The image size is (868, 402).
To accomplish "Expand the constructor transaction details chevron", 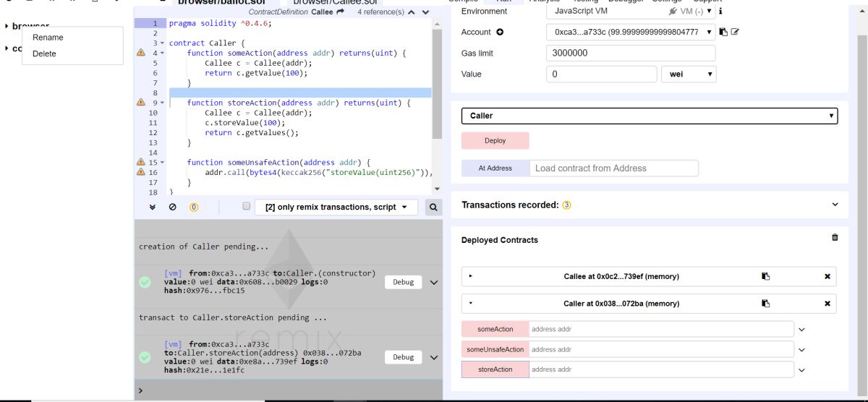I will (434, 283).
